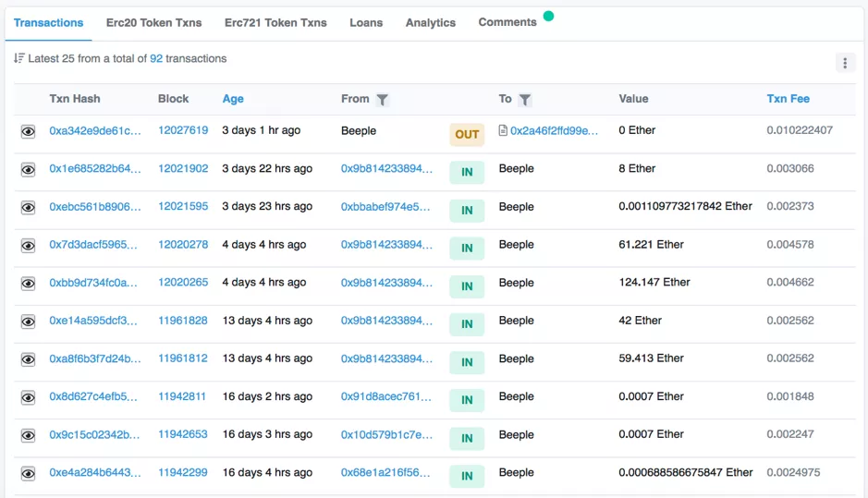Click the contract file icon before 0x2a46f2ffd99e
Viewport: 868px width, 498px height.
coord(503,131)
